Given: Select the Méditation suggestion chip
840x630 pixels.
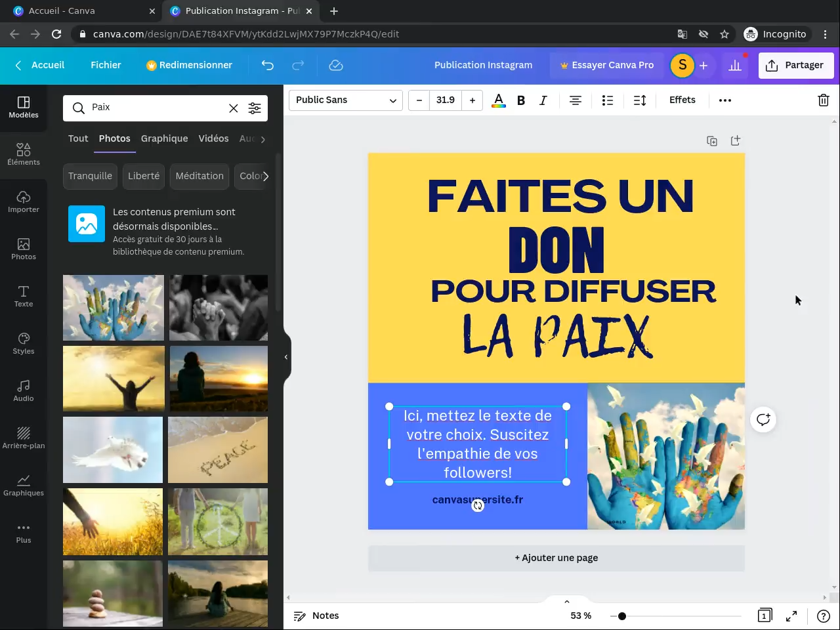Looking at the screenshot, I should [x=199, y=176].
